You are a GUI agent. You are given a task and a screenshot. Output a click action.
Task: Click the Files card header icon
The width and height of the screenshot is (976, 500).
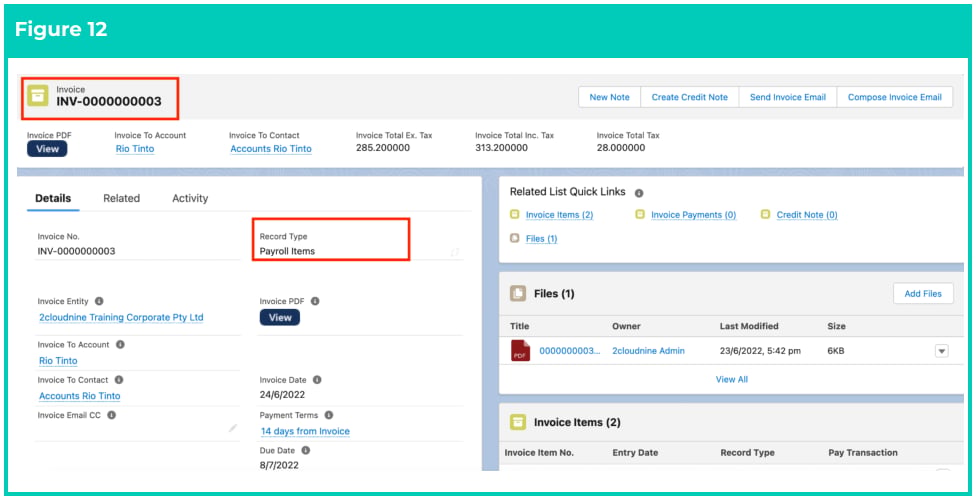tap(518, 293)
